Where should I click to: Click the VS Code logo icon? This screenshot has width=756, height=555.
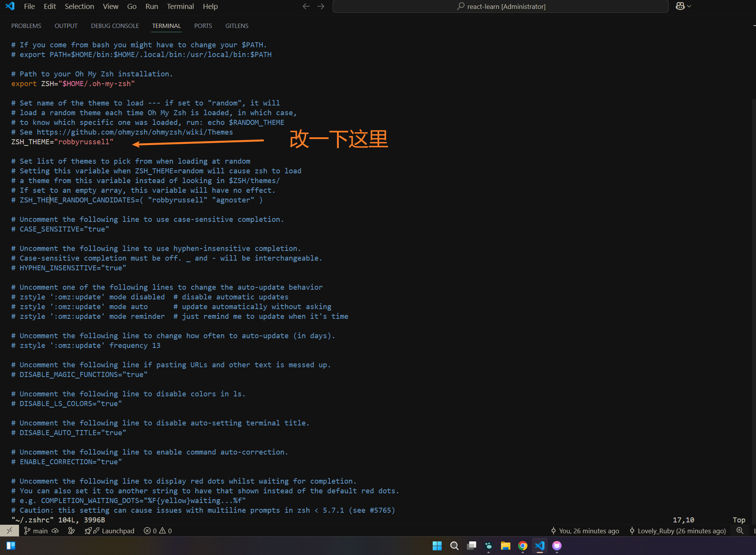[10, 6]
